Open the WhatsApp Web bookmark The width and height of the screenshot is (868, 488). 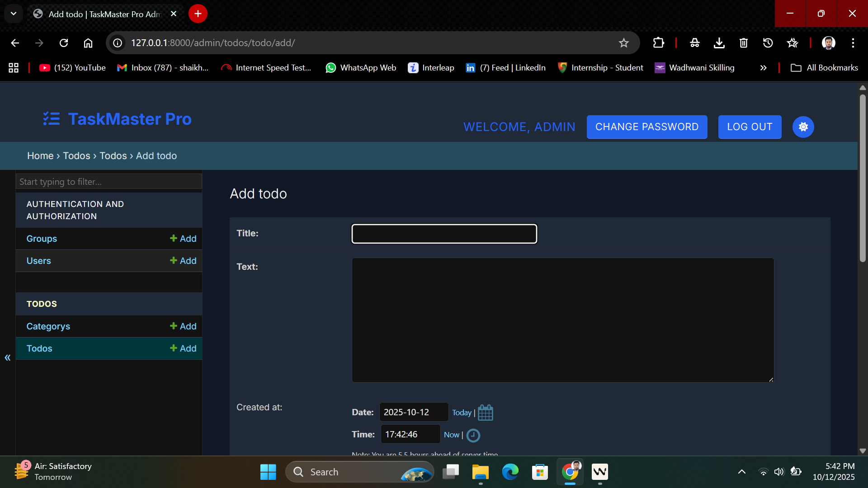click(x=361, y=68)
